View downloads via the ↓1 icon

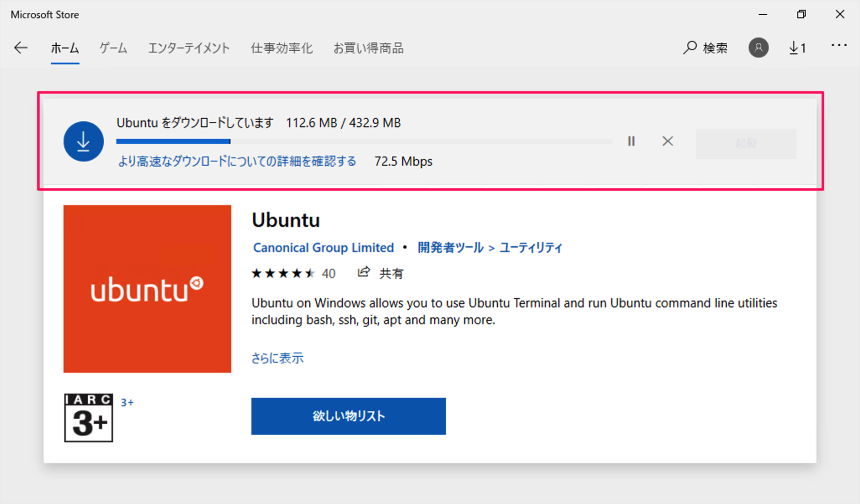tap(796, 48)
